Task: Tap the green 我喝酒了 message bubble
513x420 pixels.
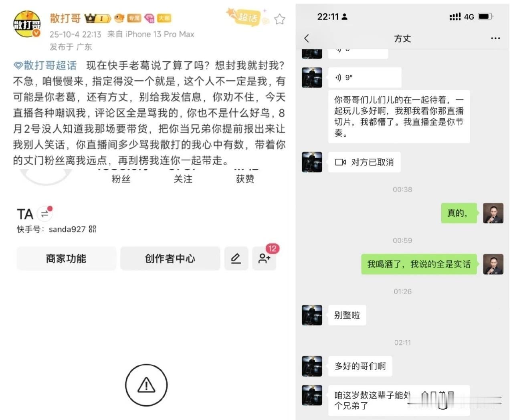Action: click(x=419, y=264)
